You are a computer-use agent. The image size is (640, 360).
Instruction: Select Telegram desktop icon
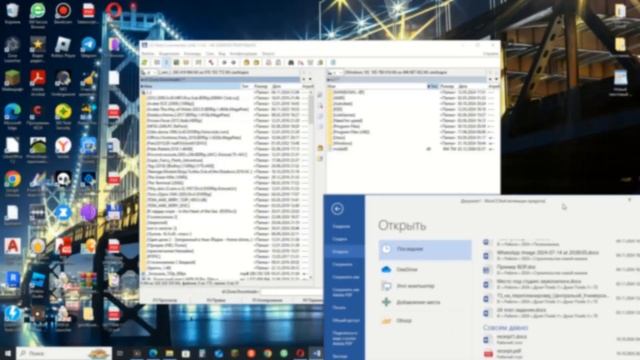88,47
